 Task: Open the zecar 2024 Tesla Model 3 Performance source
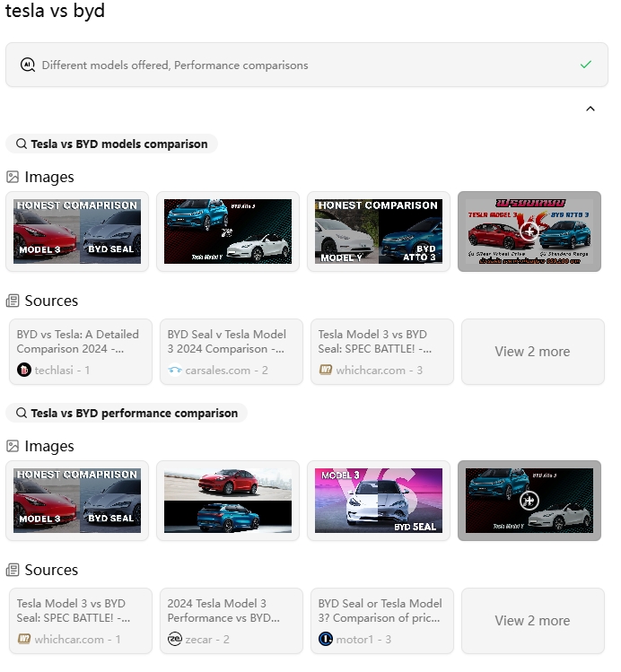[232, 621]
